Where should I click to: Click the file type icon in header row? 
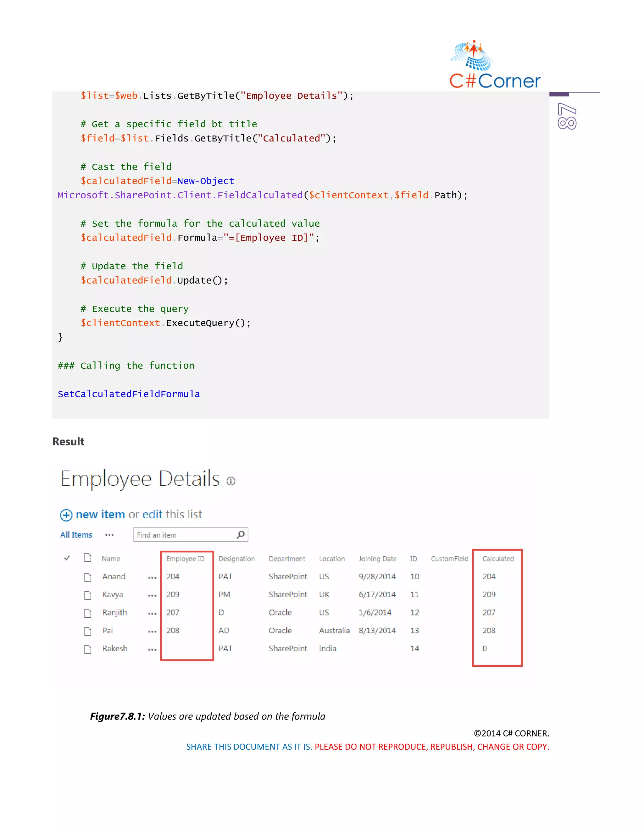[x=88, y=558]
